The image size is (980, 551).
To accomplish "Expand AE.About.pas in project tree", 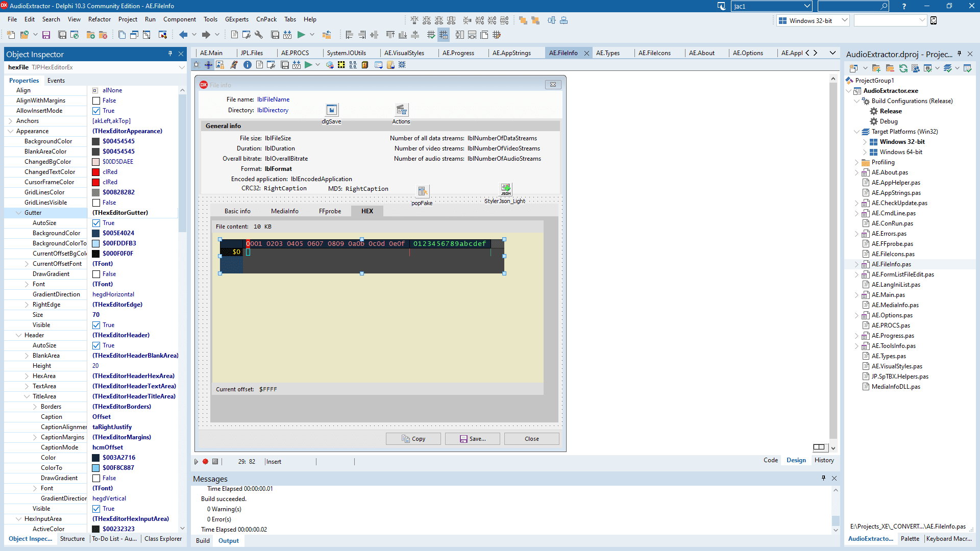I will [x=856, y=172].
